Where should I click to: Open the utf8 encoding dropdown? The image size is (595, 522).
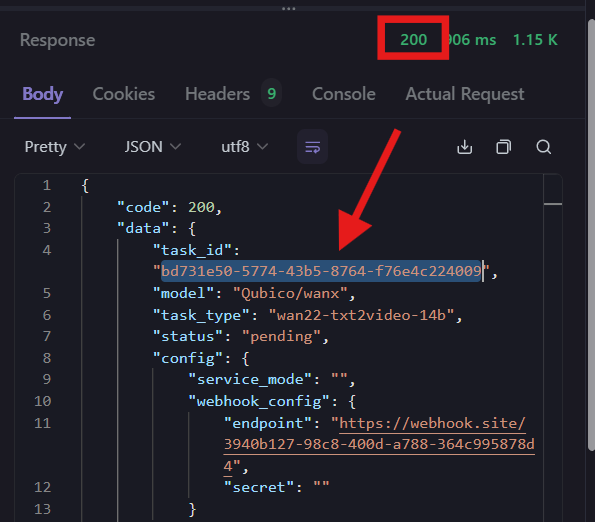click(244, 147)
